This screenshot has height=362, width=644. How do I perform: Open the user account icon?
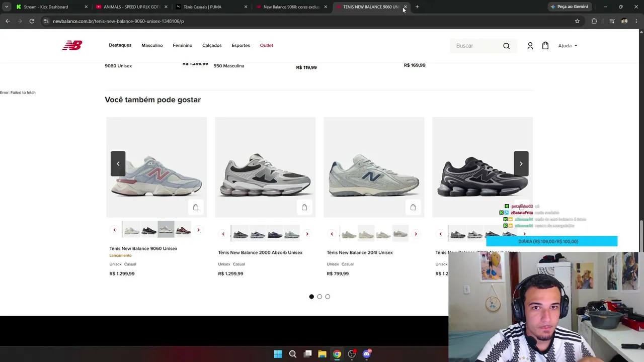click(x=530, y=46)
